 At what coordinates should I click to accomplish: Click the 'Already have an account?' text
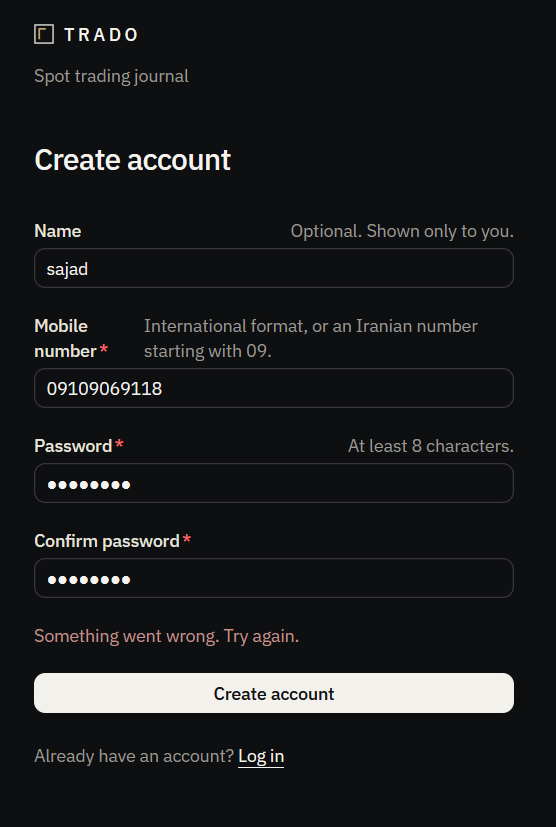134,756
